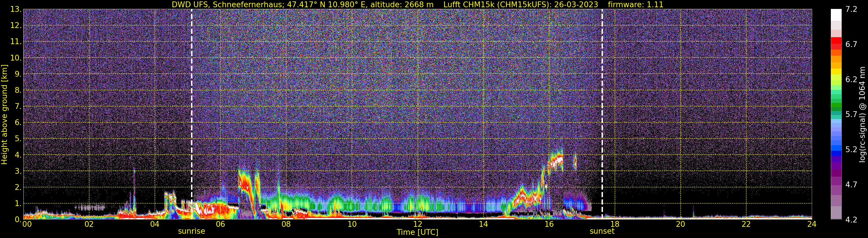Click the red segment of the colorbar

coord(836,40)
